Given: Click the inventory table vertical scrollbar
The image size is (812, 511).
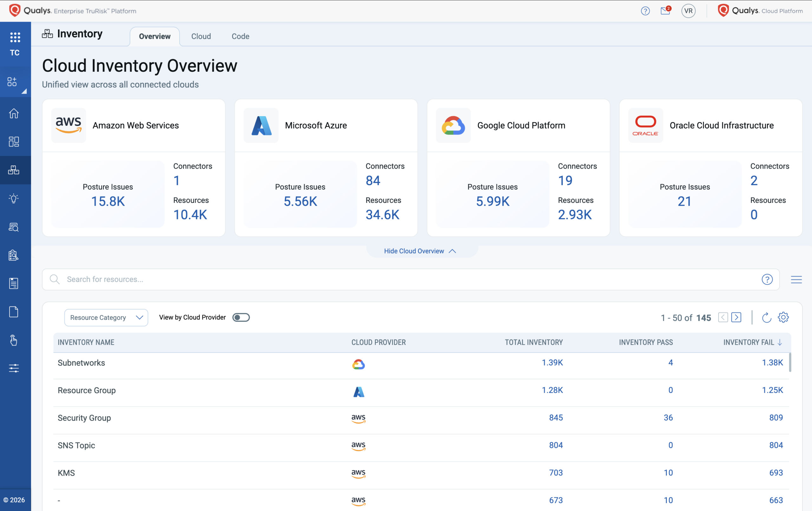Looking at the screenshot, I should [790, 362].
